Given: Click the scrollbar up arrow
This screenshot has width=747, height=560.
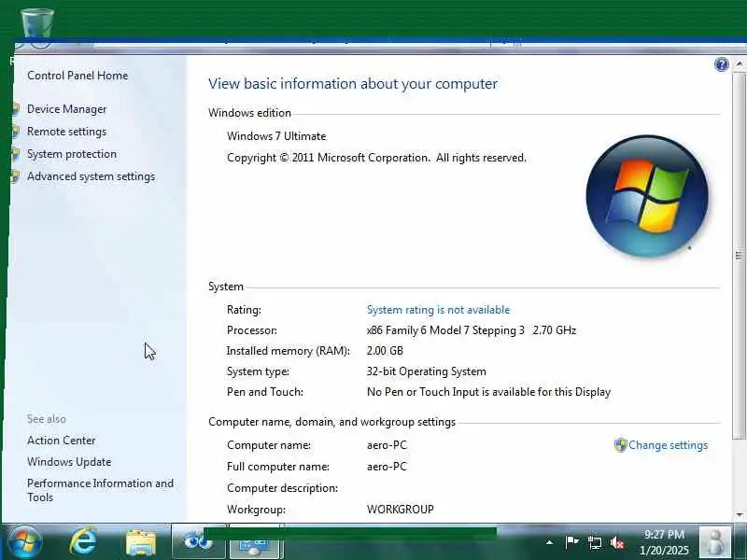Looking at the screenshot, I should (739, 63).
